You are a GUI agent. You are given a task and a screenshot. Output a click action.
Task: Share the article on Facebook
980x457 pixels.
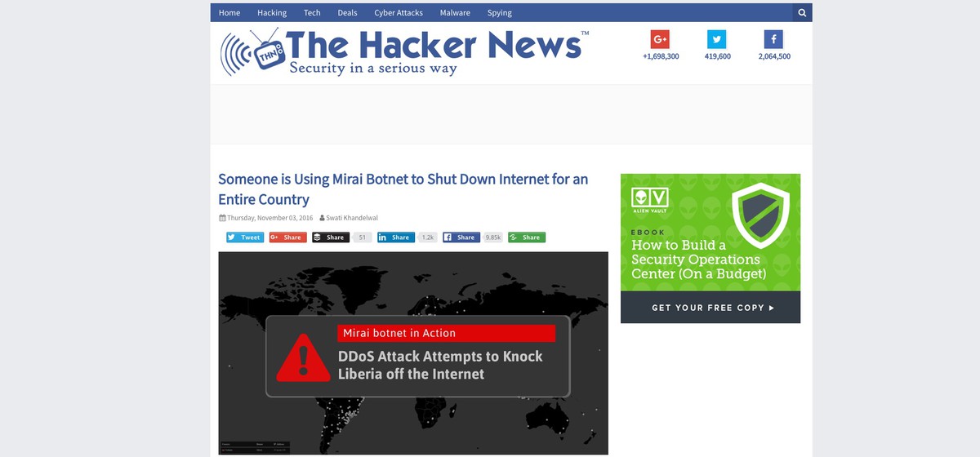[461, 237]
